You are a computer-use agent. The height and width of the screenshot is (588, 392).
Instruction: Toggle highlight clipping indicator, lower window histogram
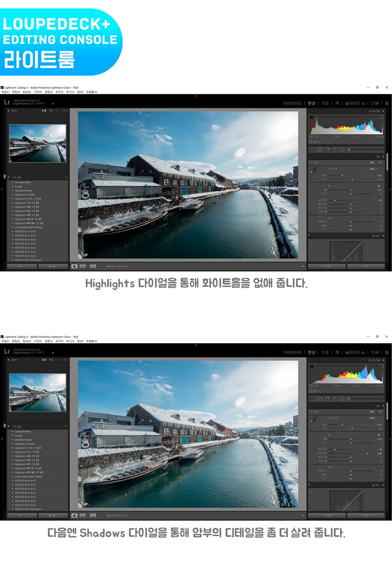(x=382, y=367)
